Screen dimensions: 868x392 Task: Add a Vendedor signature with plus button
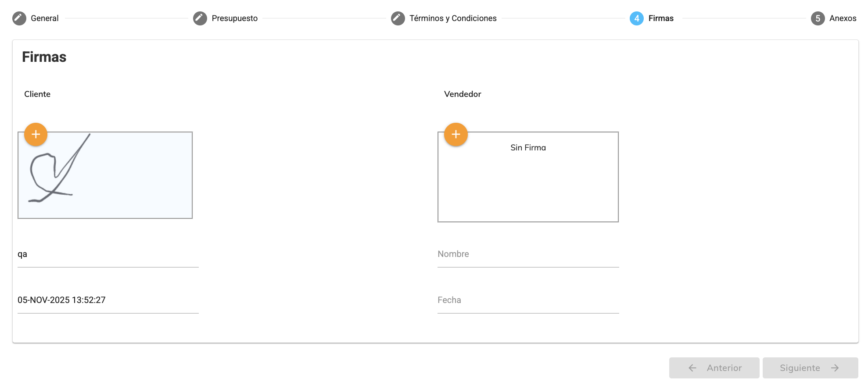point(456,135)
